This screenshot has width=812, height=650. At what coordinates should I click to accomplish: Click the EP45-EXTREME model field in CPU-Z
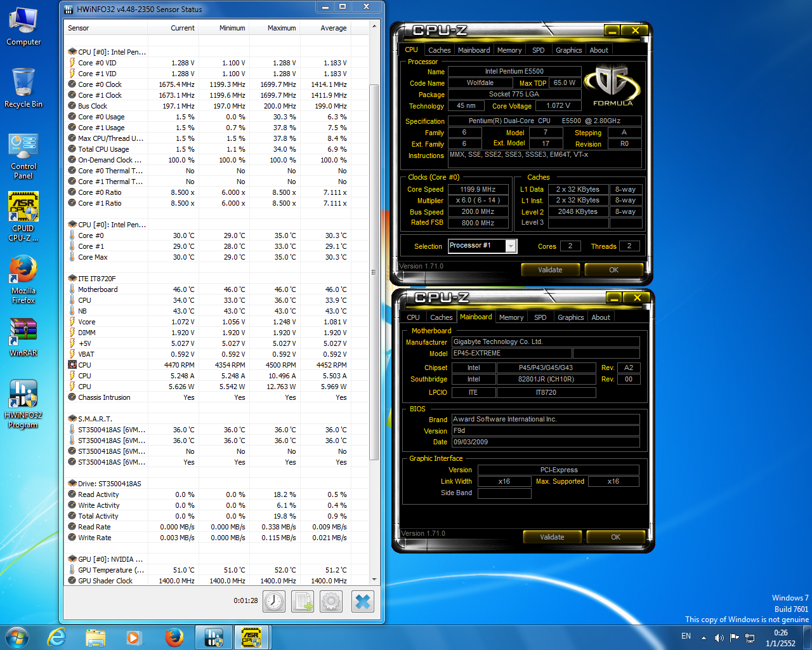[x=511, y=354]
